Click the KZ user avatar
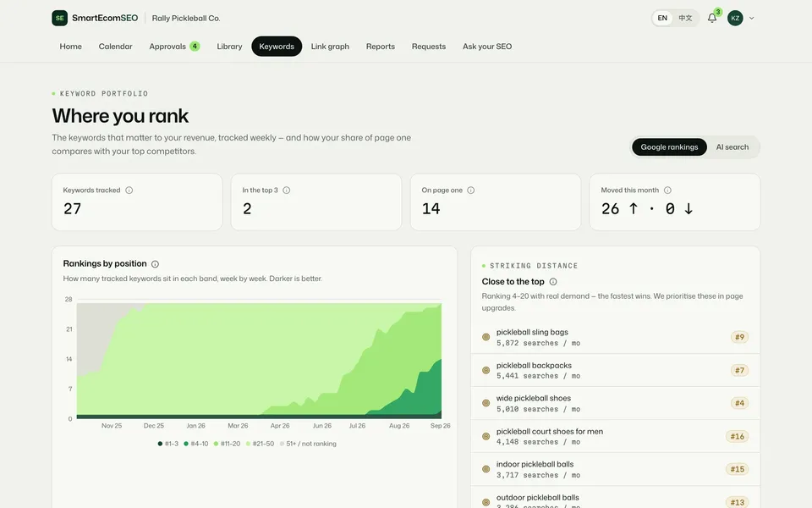The height and width of the screenshot is (508, 812). [x=735, y=18]
